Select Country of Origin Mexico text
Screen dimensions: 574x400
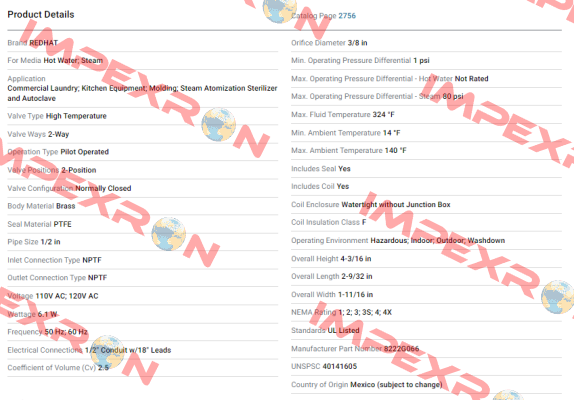(x=396, y=385)
